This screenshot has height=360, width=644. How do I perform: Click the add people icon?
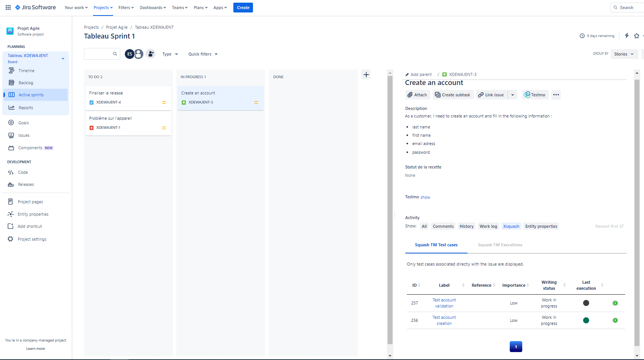151,54
